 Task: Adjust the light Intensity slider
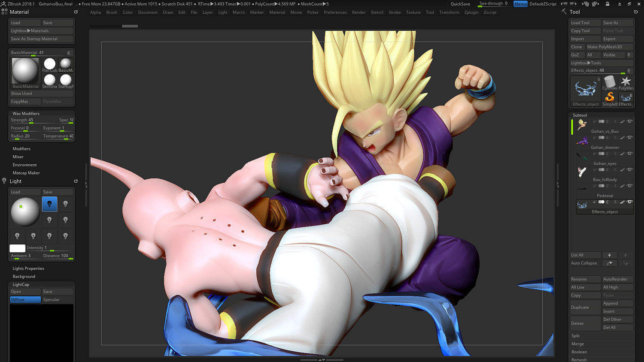pyautogui.click(x=49, y=248)
